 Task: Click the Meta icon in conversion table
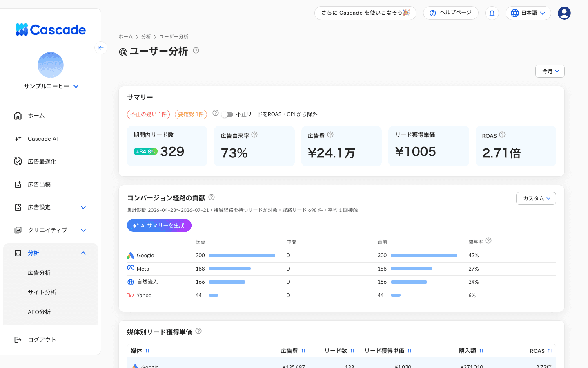click(x=131, y=268)
